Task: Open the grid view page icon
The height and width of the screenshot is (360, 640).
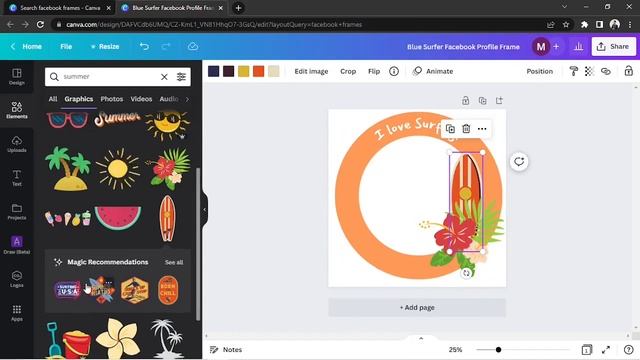Action: [587, 350]
